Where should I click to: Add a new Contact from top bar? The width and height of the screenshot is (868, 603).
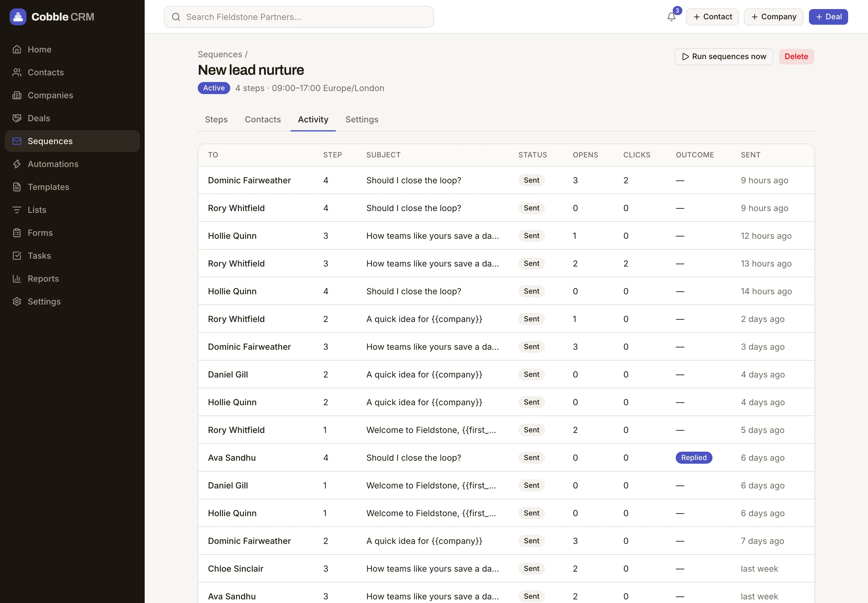pyautogui.click(x=712, y=17)
